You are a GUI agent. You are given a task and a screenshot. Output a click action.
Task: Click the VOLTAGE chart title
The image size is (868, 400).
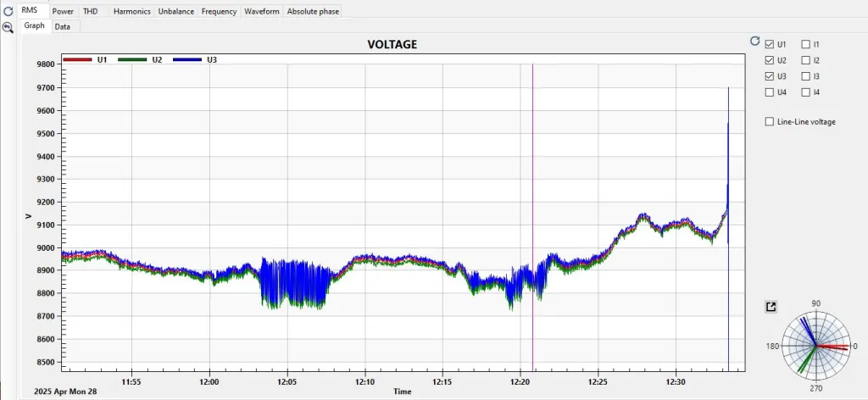tap(392, 45)
